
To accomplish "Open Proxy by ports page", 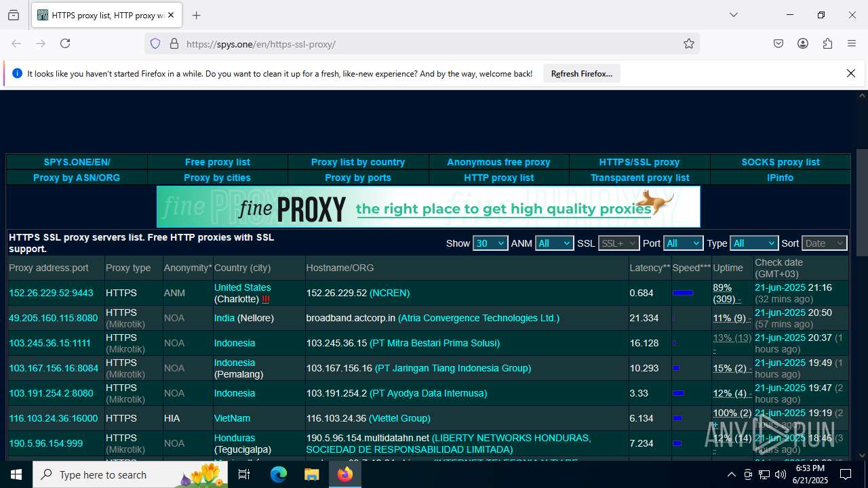I will click(x=358, y=178).
